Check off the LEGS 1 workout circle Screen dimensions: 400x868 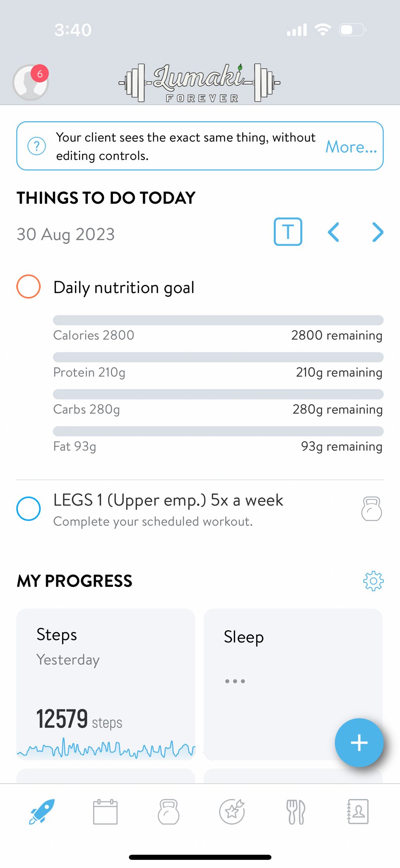coord(29,509)
